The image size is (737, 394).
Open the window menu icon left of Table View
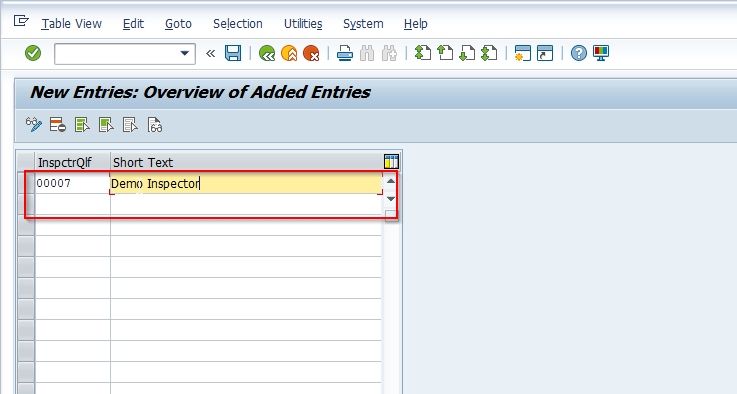click(x=21, y=21)
